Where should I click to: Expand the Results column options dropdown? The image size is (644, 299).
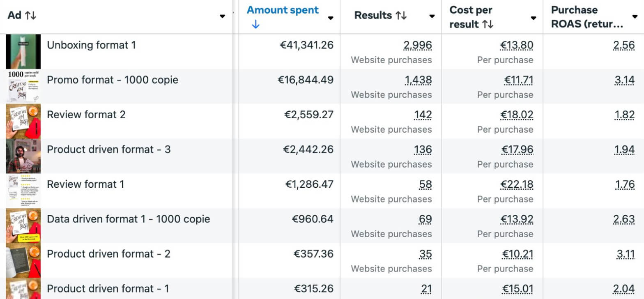coord(432,16)
